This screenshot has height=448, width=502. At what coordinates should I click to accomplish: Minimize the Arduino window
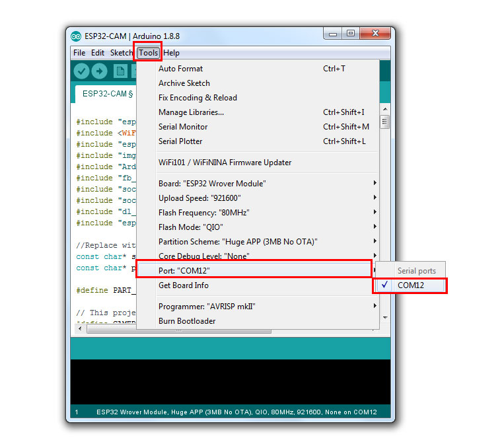point(333,33)
